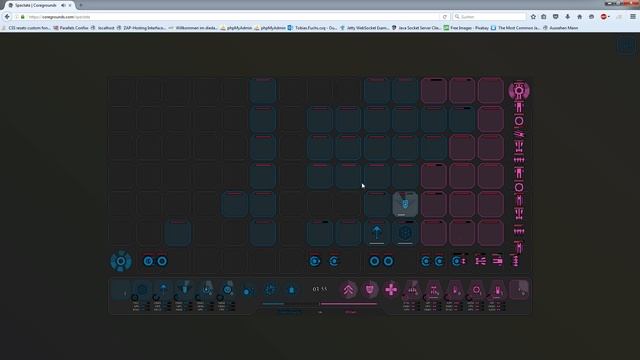Click the pink plus heal ability button

[x=391, y=289]
